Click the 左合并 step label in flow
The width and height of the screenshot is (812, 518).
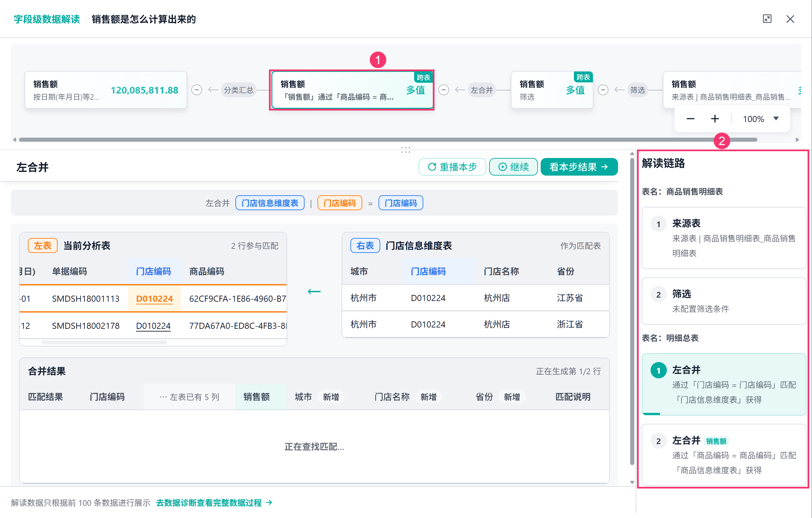pyautogui.click(x=482, y=90)
